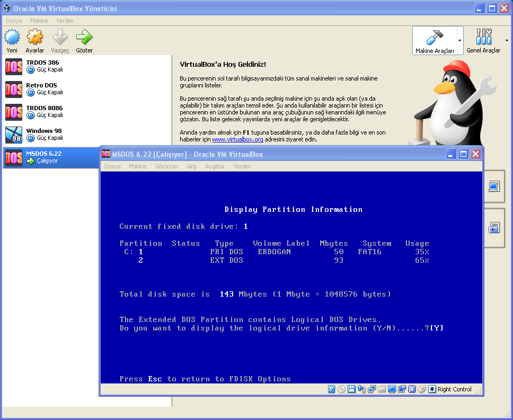This screenshot has width=513, height=420.
Task: Close the MSDOS 6.22 VM window
Action: point(476,154)
